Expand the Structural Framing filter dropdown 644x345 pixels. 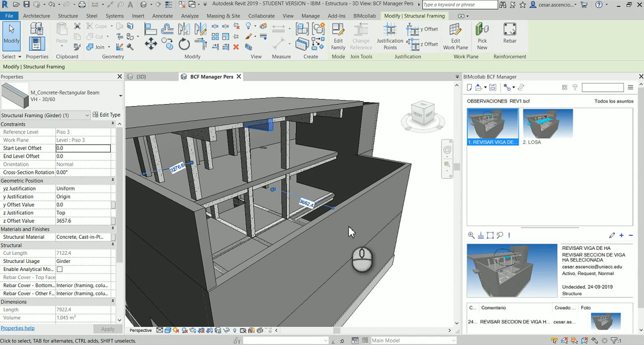pos(87,115)
